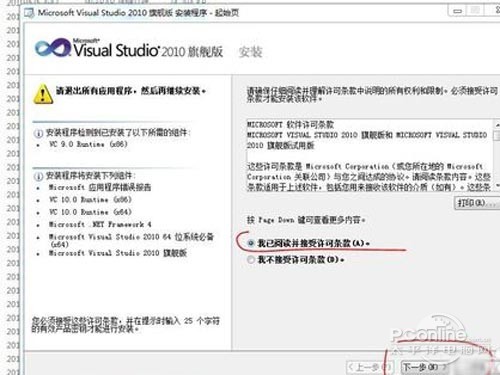This screenshot has width=500, height=375.
Task: Click the yellow warning triangle icon
Action: coord(43,94)
